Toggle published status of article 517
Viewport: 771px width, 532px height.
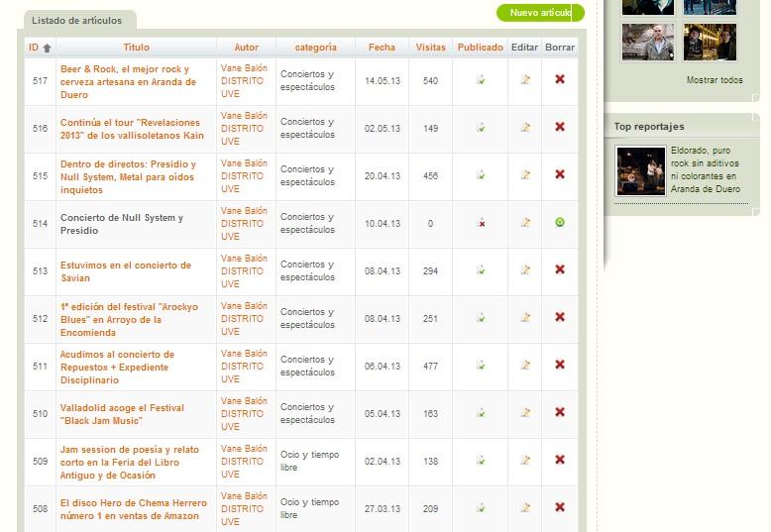[481, 79]
